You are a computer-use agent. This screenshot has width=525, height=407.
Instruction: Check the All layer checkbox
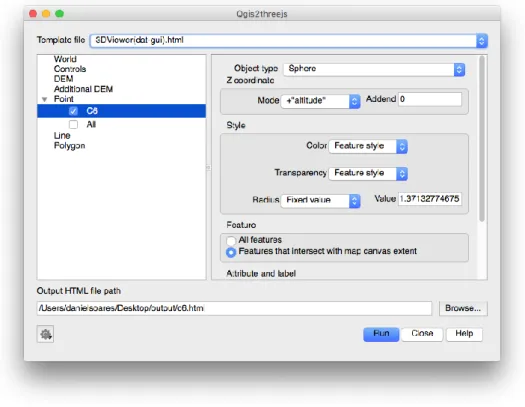[x=73, y=125]
